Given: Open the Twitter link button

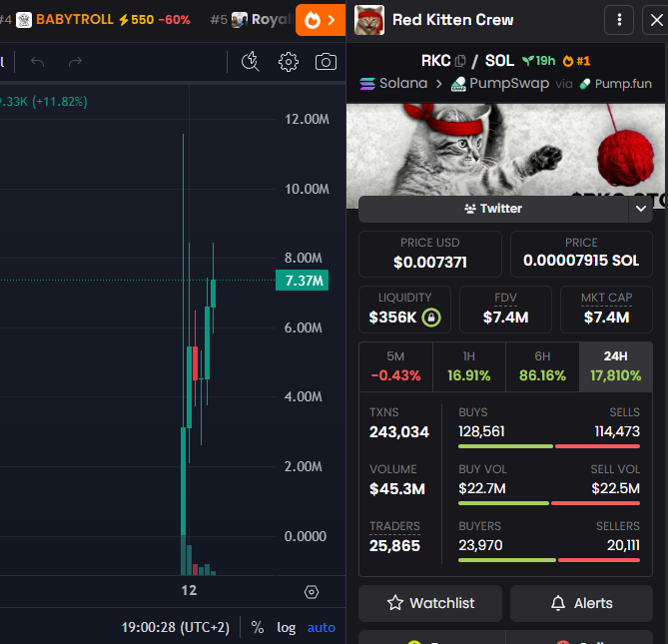Looking at the screenshot, I should [x=493, y=209].
